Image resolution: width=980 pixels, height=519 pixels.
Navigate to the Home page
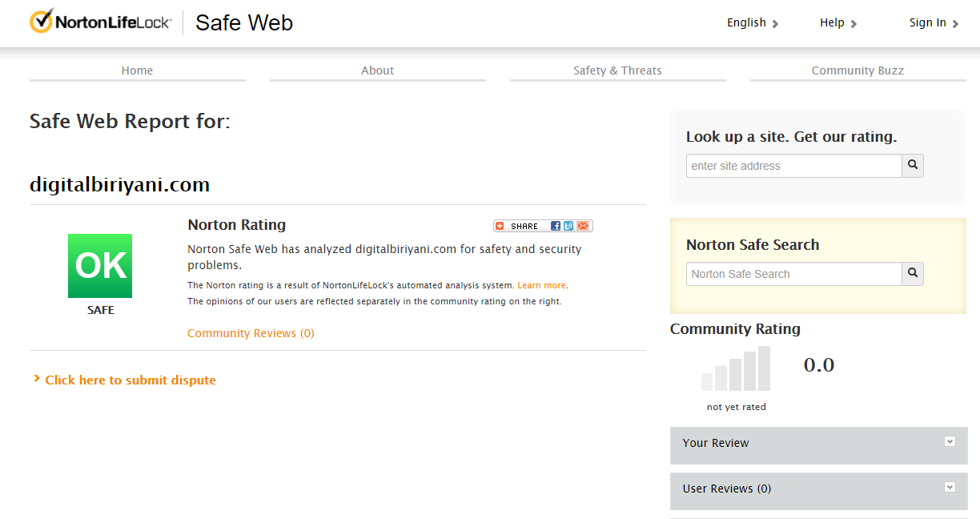(137, 70)
